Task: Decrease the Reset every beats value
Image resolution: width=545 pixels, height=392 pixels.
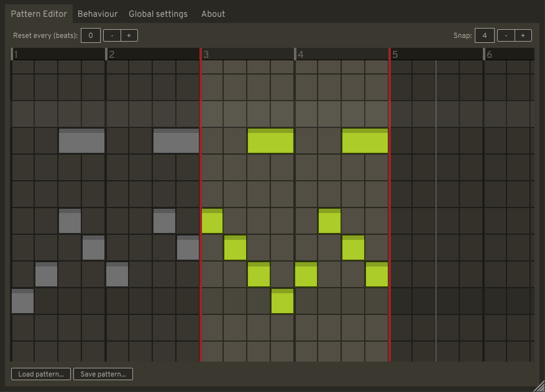Action: [112, 35]
